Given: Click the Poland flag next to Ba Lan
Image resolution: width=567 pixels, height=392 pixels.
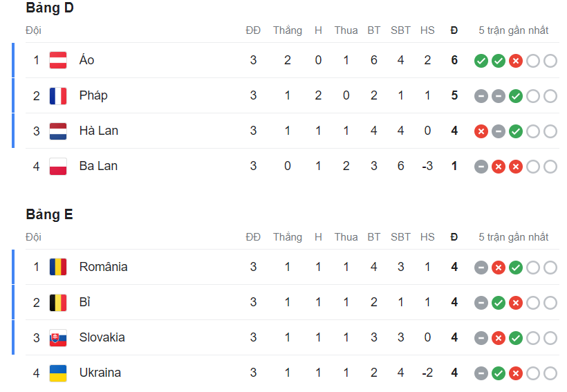Looking at the screenshot, I should click(58, 167).
